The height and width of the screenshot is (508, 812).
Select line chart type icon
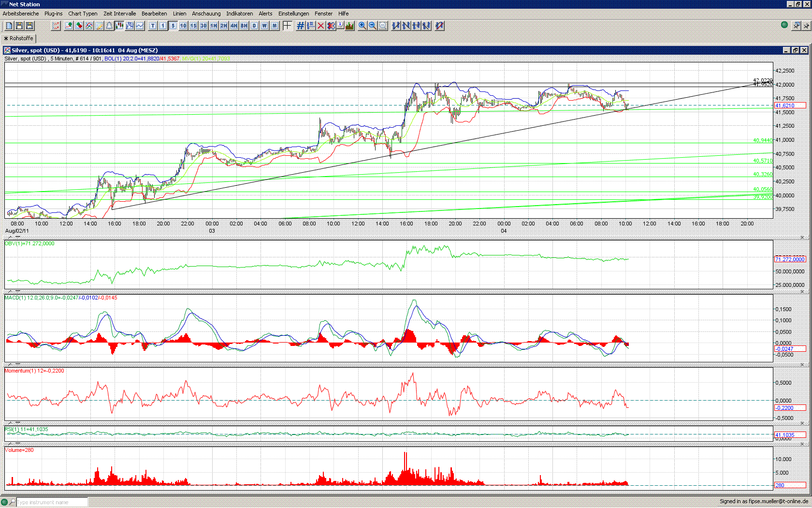click(x=140, y=26)
